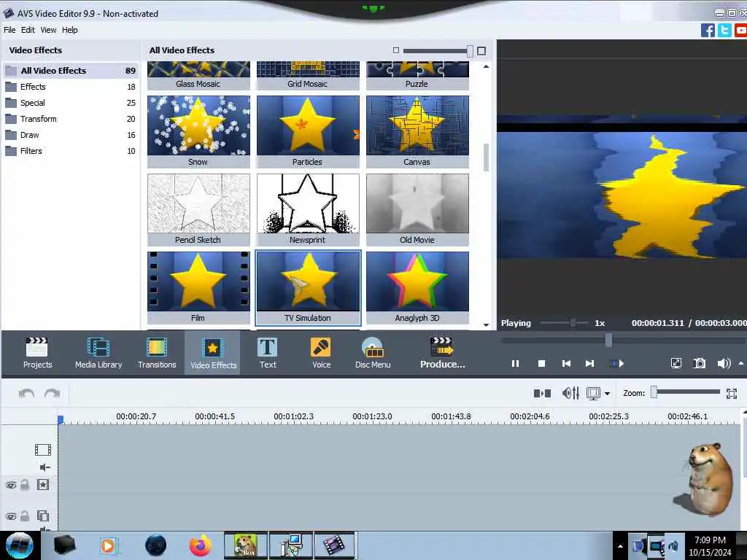Open the Edit menu

tap(28, 29)
